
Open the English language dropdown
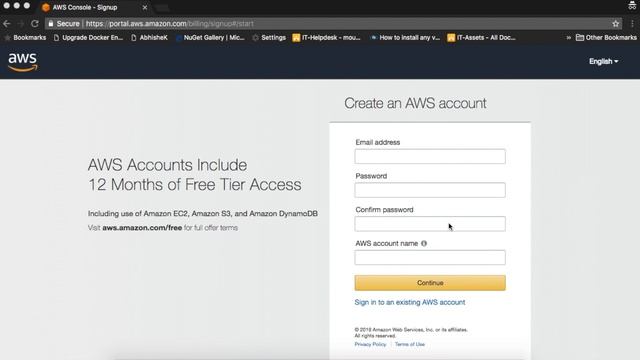click(603, 61)
